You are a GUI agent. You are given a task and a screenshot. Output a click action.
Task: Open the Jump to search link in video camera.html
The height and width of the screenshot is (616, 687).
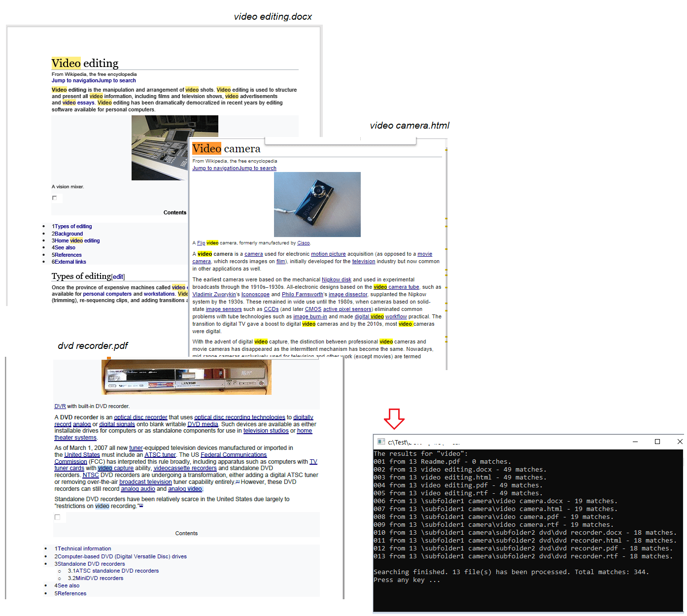258,168
